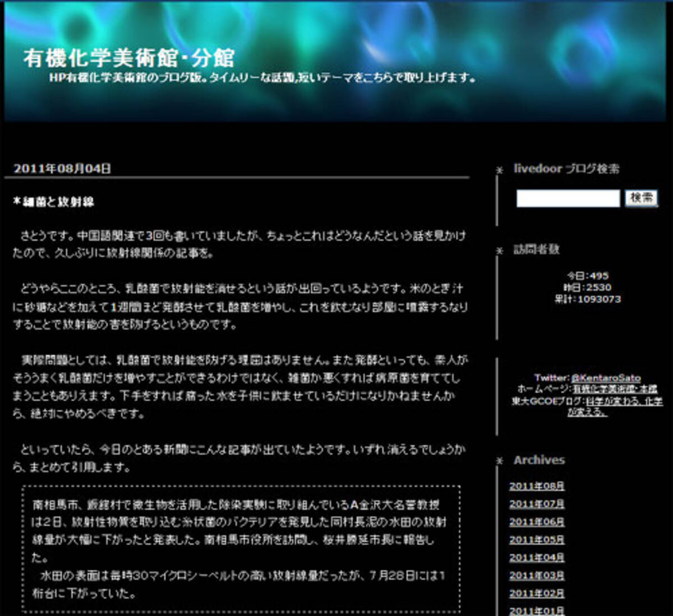Visit the 有機化学美術館・本館 homepage link
The height and width of the screenshot is (616, 673).
[614, 388]
